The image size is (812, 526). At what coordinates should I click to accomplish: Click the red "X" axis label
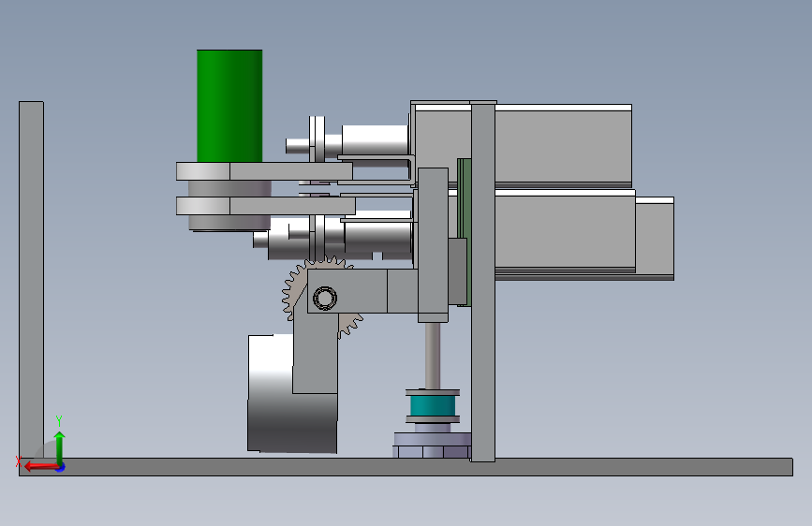19,461
